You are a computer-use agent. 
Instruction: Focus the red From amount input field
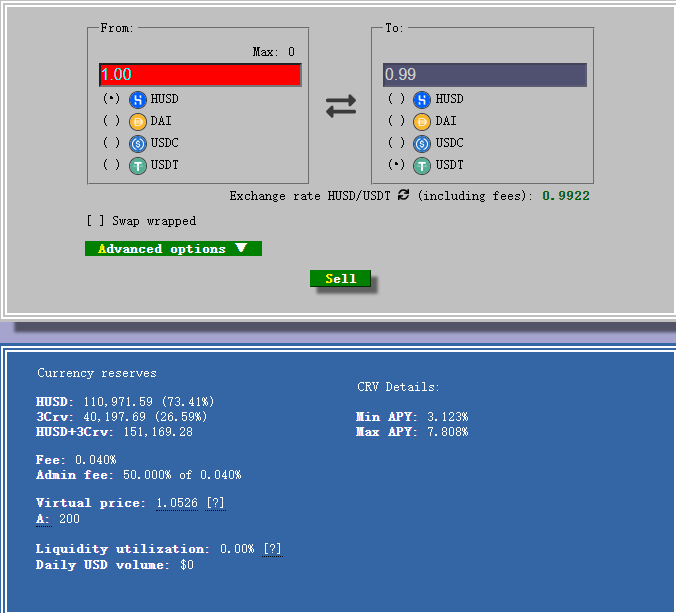pyautogui.click(x=200, y=75)
